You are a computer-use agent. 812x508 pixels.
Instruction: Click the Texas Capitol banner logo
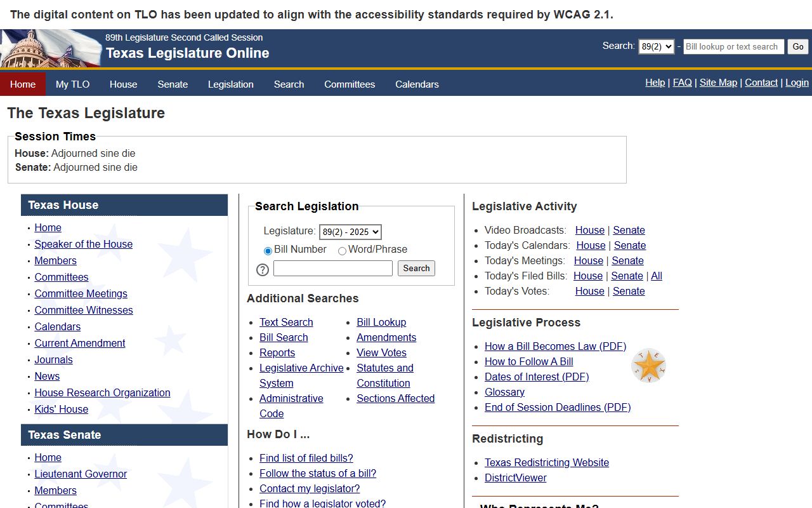[x=51, y=48]
